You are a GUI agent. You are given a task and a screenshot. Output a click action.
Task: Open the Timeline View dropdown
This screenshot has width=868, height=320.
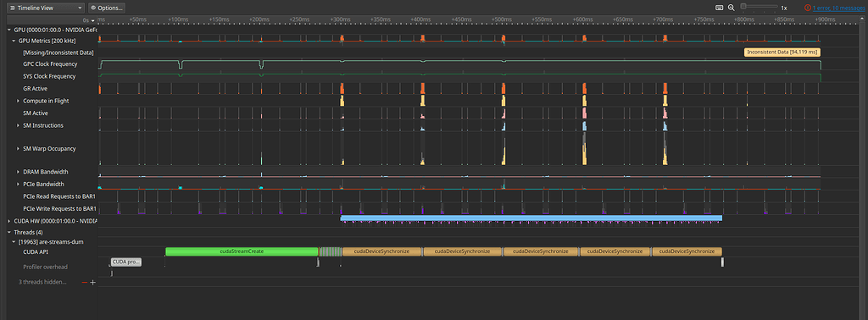[x=46, y=8]
